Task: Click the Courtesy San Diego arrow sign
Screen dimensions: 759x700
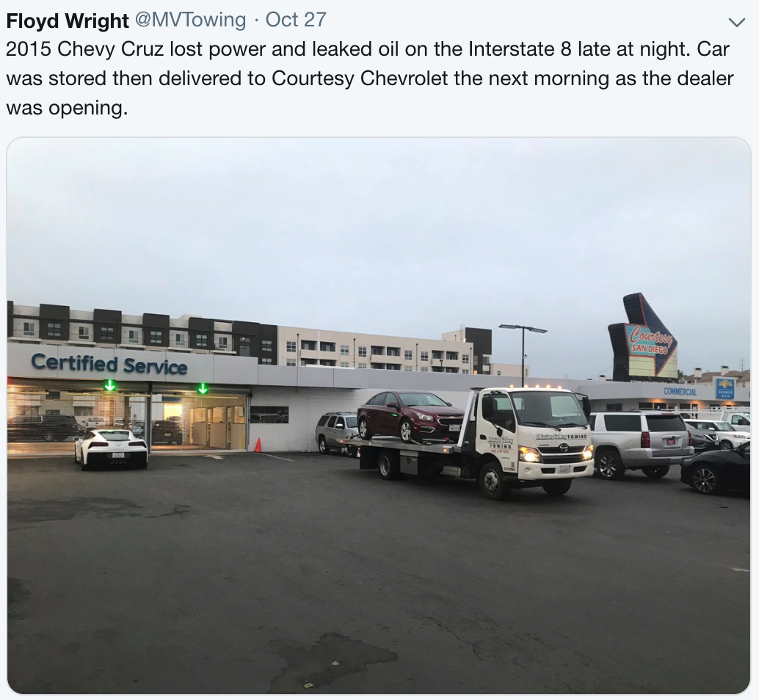Action: (x=643, y=337)
